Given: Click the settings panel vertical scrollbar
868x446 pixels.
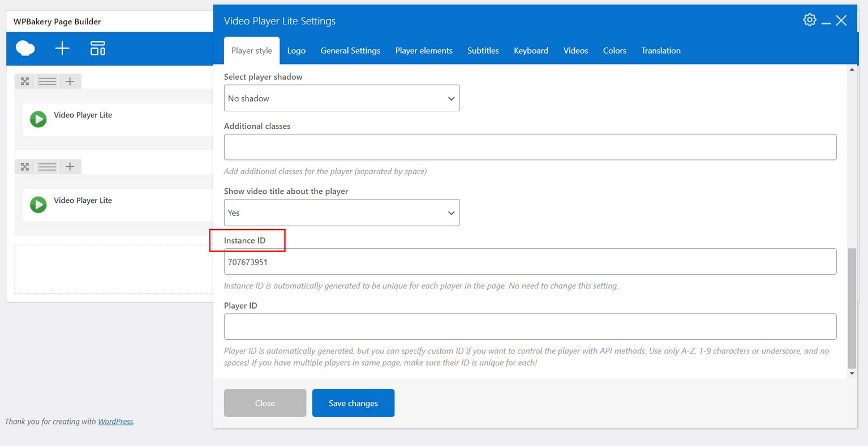Looking at the screenshot, I should coord(852,308).
